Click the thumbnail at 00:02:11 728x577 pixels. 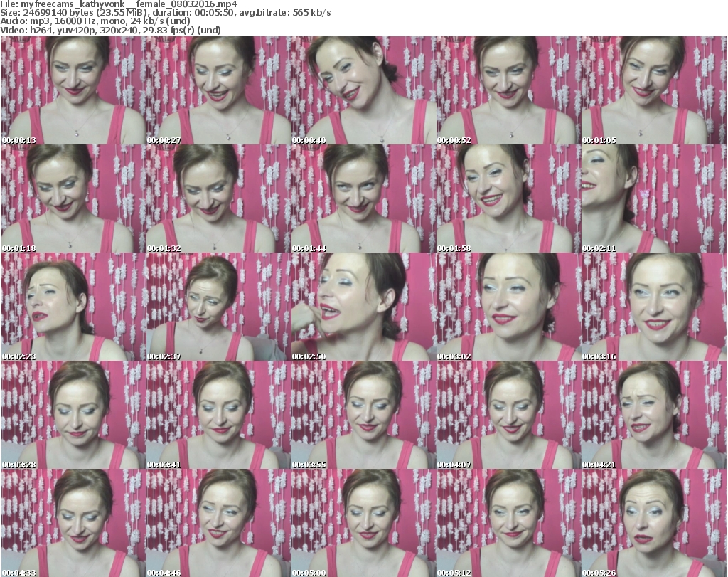click(x=653, y=198)
